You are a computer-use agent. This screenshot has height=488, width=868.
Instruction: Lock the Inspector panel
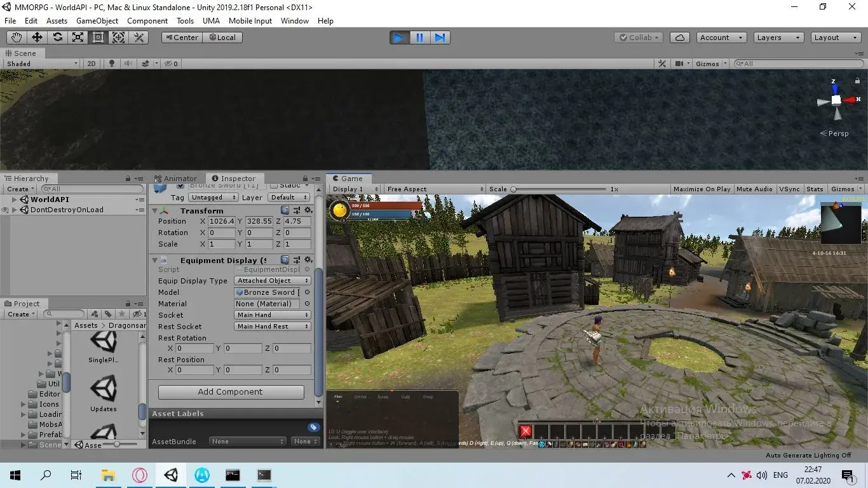306,179
